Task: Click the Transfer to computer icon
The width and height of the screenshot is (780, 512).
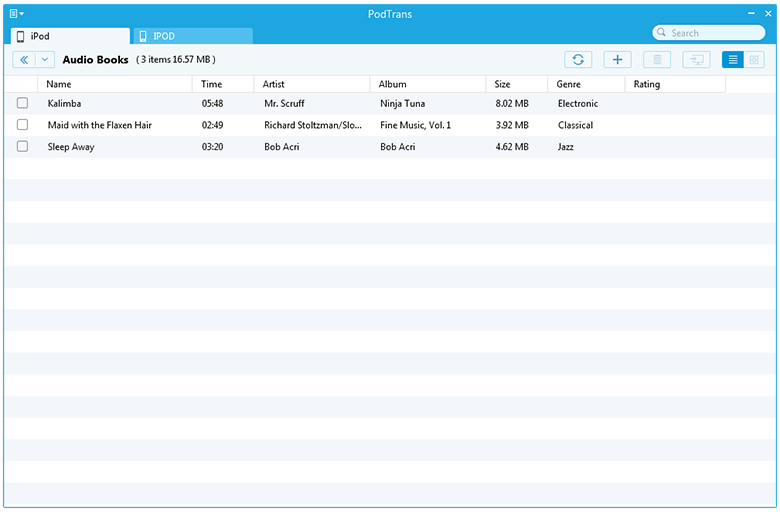Action: 696,60
